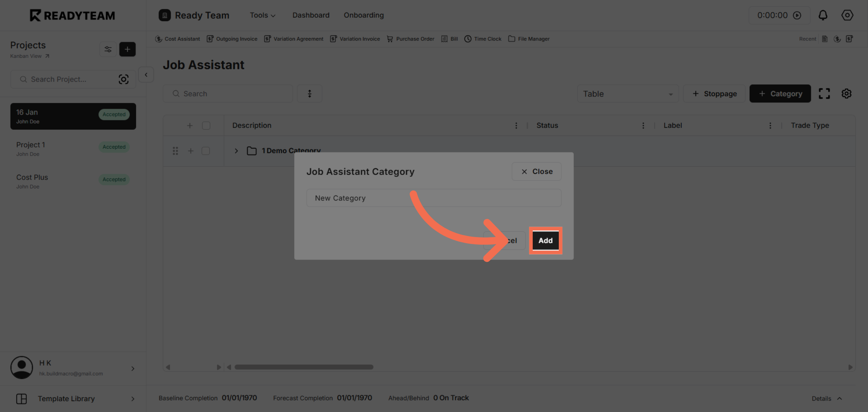868x412 pixels.
Task: Click the horizontal scrollbar thumb
Action: [x=304, y=367]
